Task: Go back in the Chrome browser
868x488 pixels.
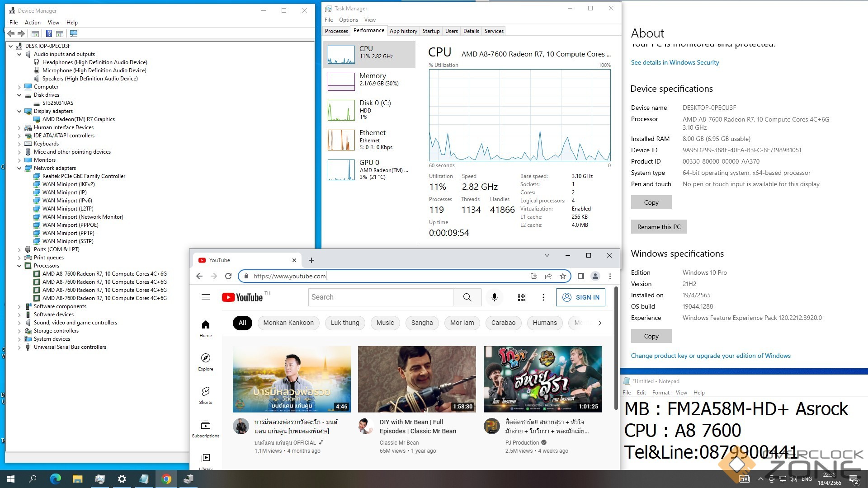Action: (199, 276)
